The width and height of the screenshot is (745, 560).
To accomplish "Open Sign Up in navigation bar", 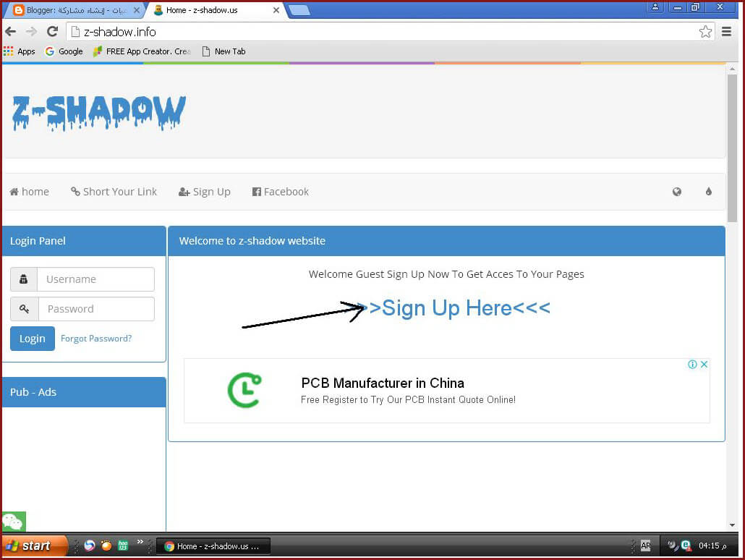I will click(x=204, y=192).
